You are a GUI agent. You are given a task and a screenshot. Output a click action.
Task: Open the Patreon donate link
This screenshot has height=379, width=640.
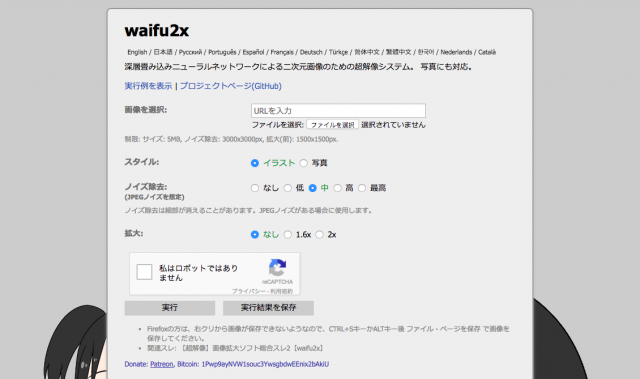(162, 364)
